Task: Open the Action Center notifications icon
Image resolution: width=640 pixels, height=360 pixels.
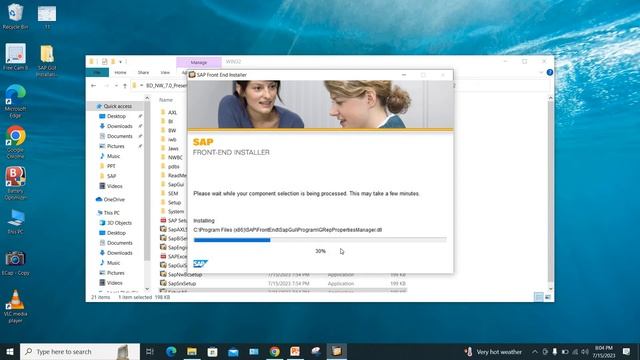Action: [x=627, y=351]
